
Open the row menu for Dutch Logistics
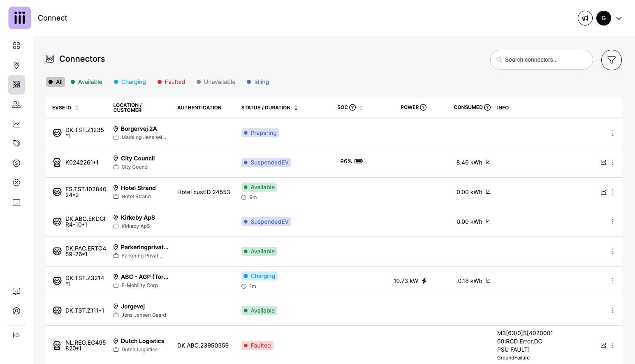(x=613, y=345)
